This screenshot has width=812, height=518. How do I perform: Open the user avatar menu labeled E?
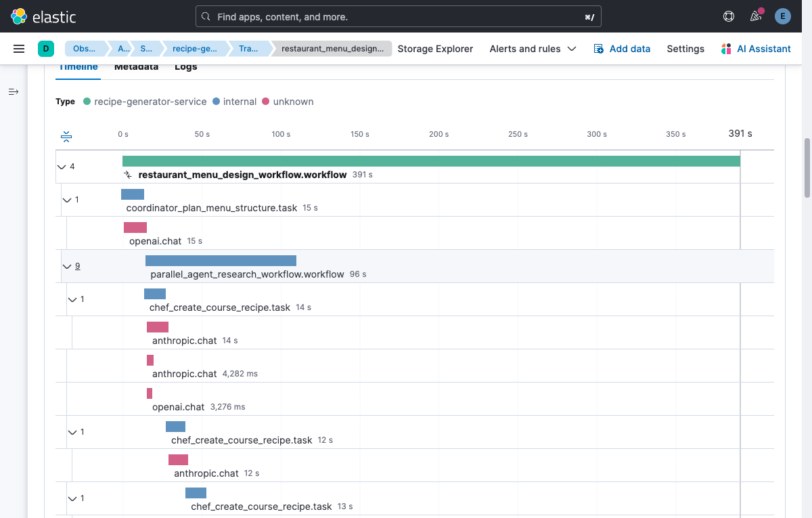[x=783, y=16]
